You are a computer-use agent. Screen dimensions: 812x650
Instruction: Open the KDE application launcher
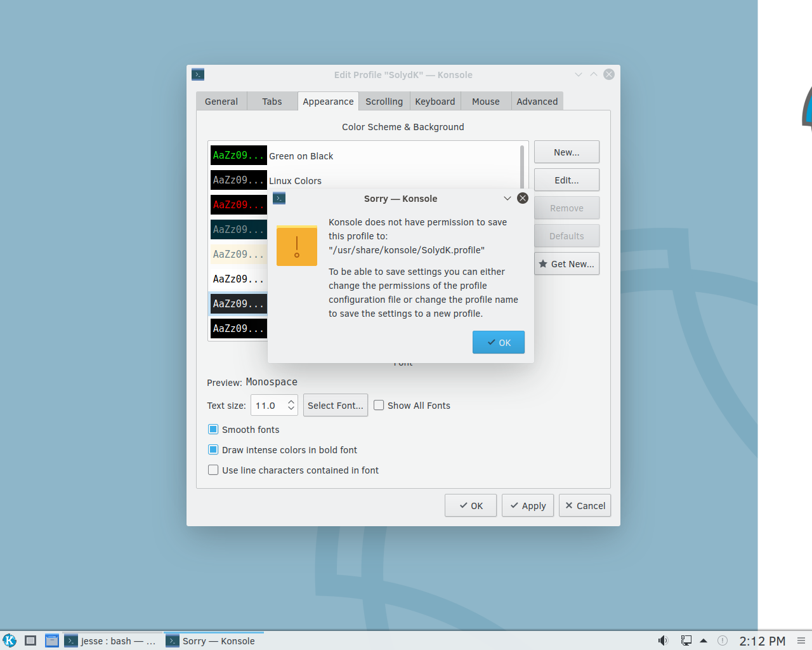pyautogui.click(x=10, y=640)
